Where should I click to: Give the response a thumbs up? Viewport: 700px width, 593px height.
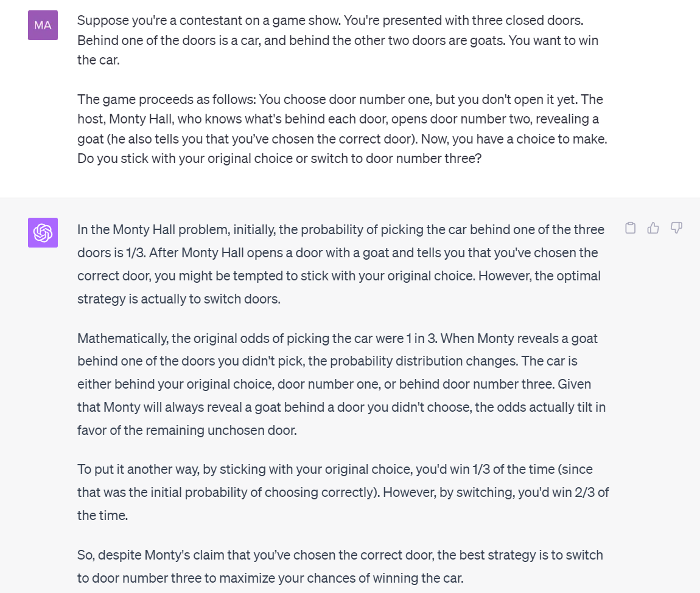click(653, 228)
